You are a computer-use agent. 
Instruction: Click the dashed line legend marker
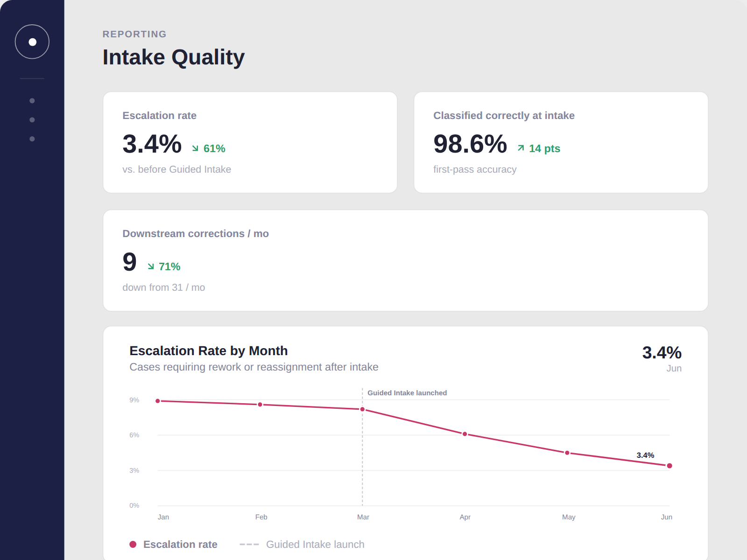point(249,544)
